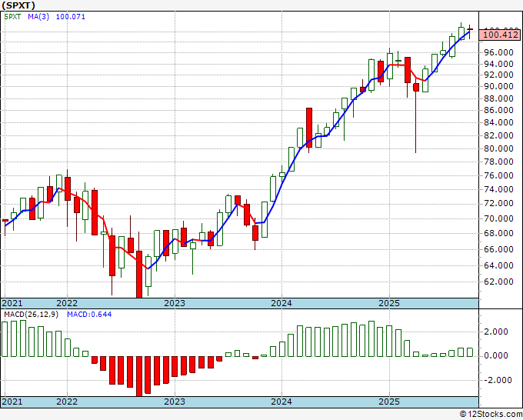Select the 2.000 MACD axis label
The width and height of the screenshot is (523, 420).
click(x=495, y=332)
